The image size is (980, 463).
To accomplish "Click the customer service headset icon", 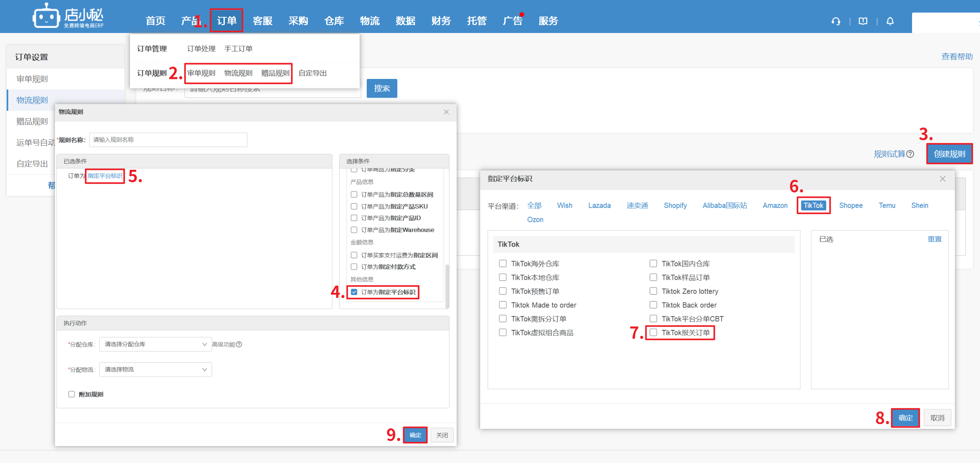I will tap(836, 21).
